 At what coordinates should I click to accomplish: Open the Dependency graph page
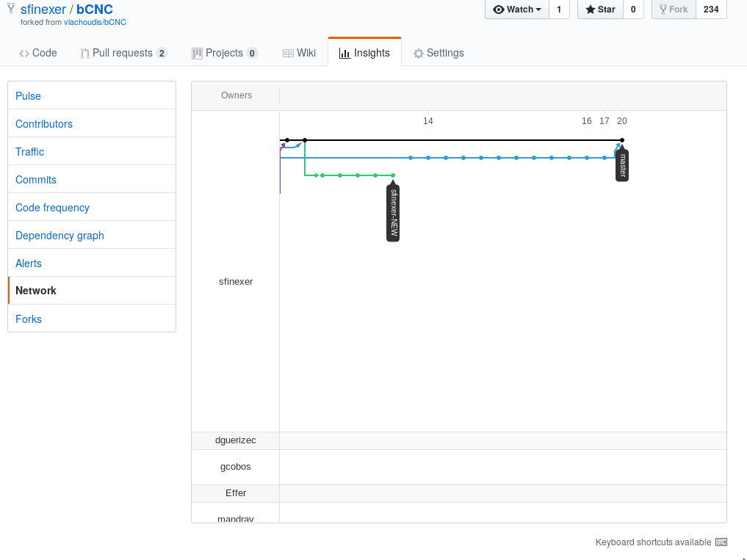(x=59, y=235)
